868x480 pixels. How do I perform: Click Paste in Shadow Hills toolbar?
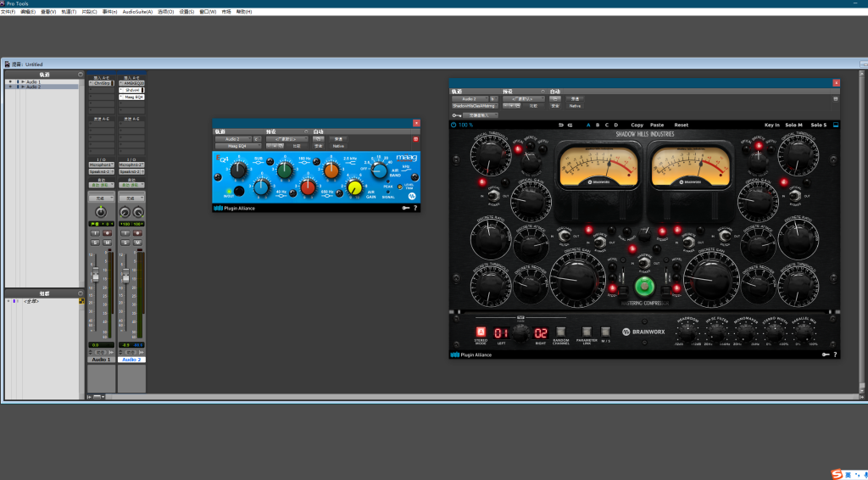coord(657,126)
